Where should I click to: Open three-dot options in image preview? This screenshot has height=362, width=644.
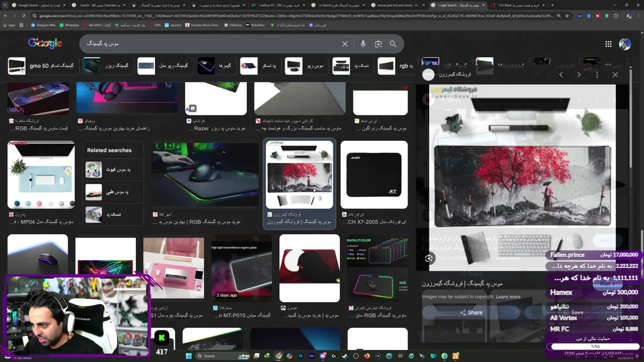tap(597, 74)
